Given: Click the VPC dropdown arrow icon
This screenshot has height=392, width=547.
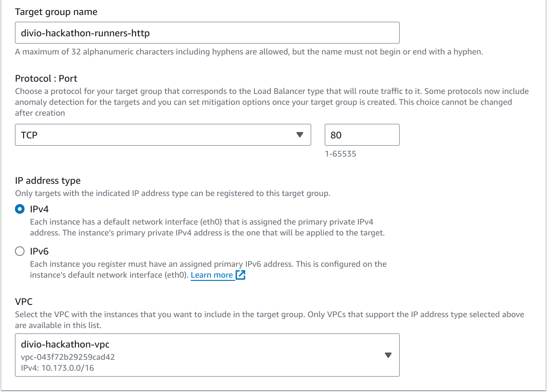Looking at the screenshot, I should 388,355.
